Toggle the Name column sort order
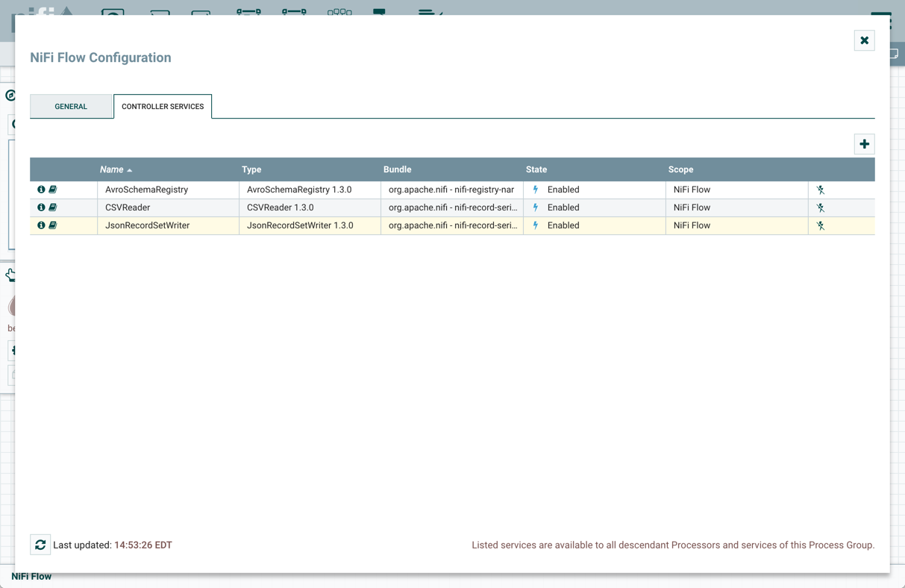Image resolution: width=905 pixels, height=588 pixels. [112, 169]
